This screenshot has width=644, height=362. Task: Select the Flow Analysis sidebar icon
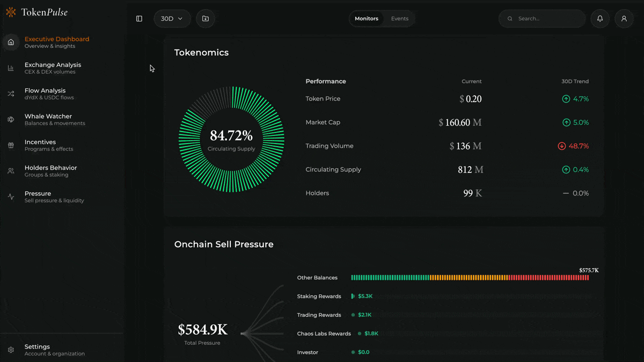click(11, 93)
